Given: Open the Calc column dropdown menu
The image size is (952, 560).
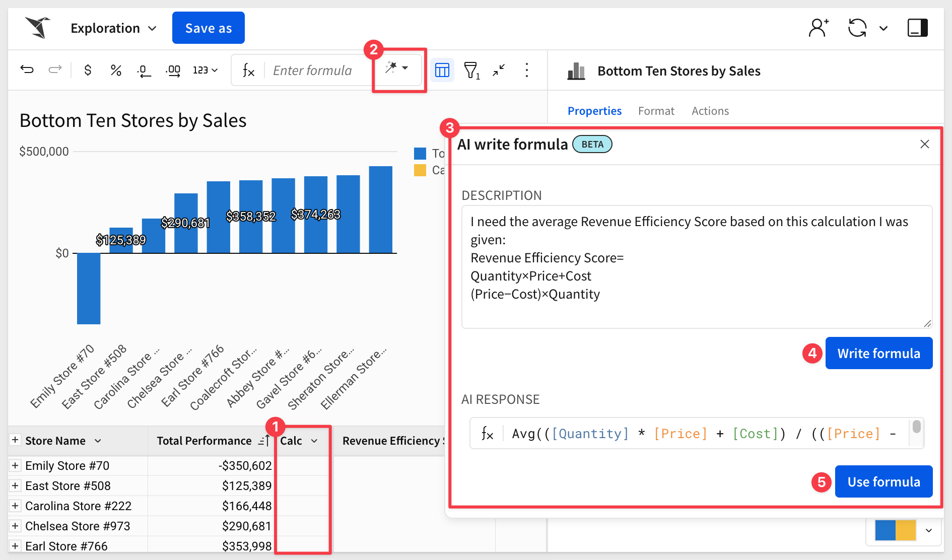Looking at the screenshot, I should click(x=314, y=441).
